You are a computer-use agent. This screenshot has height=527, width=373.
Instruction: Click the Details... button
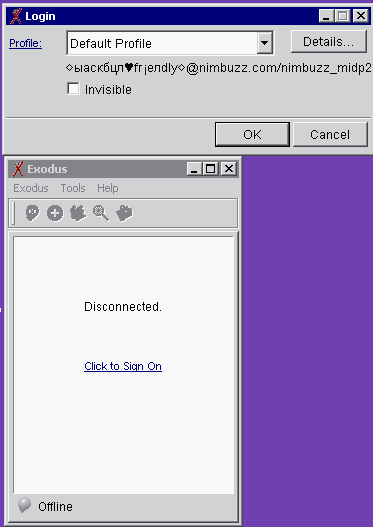pyautogui.click(x=329, y=42)
